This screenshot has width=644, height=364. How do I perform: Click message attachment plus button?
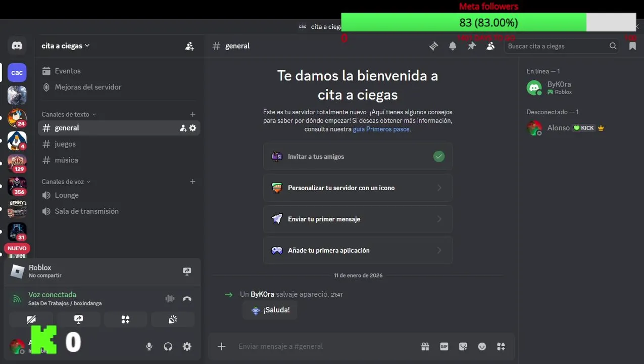[x=221, y=346]
